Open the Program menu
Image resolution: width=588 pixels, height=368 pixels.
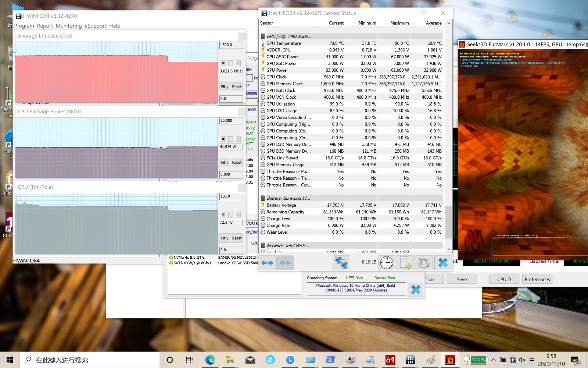pyautogui.click(x=24, y=26)
